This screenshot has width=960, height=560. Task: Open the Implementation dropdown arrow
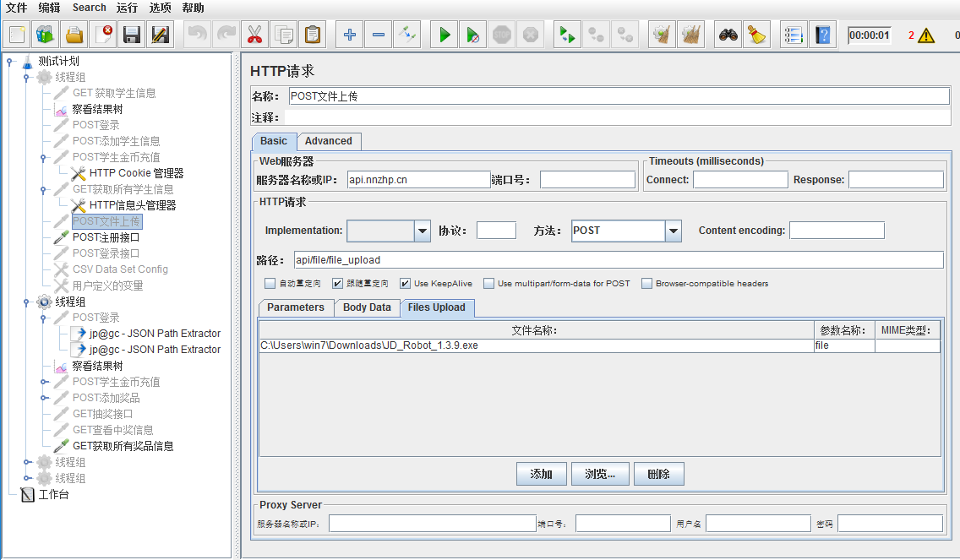[423, 231]
